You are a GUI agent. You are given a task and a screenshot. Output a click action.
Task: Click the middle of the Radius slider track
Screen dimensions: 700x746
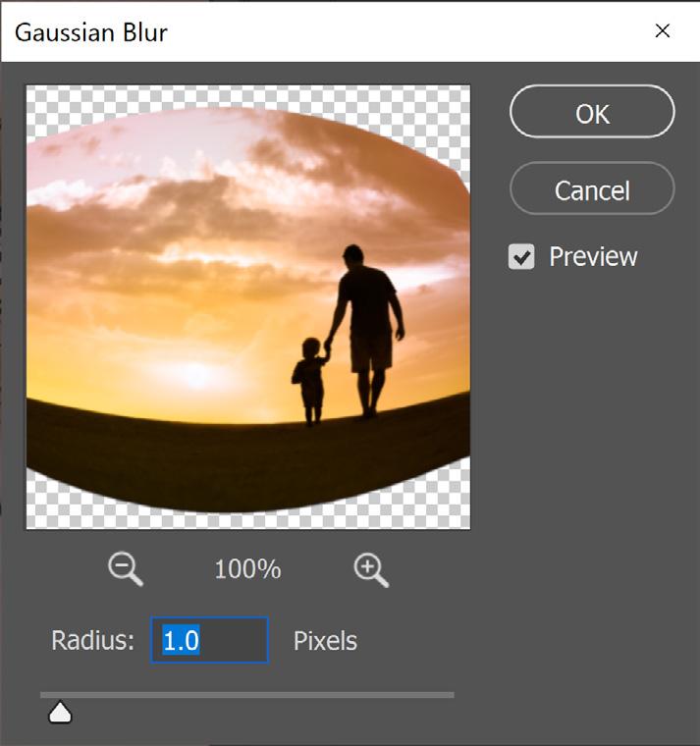point(247,695)
